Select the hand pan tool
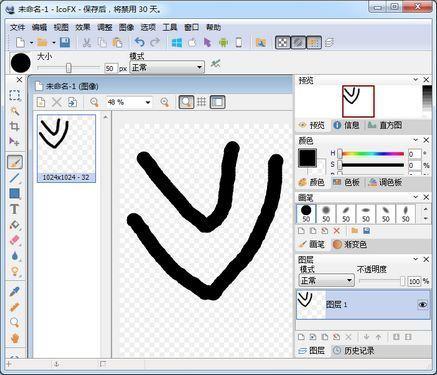This screenshot has width=437, height=375. tap(15, 338)
